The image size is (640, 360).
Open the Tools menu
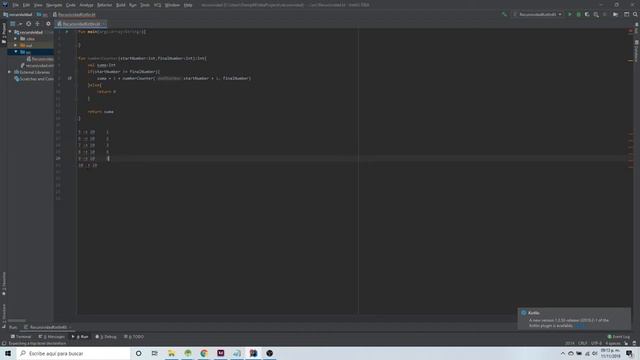click(x=145, y=5)
